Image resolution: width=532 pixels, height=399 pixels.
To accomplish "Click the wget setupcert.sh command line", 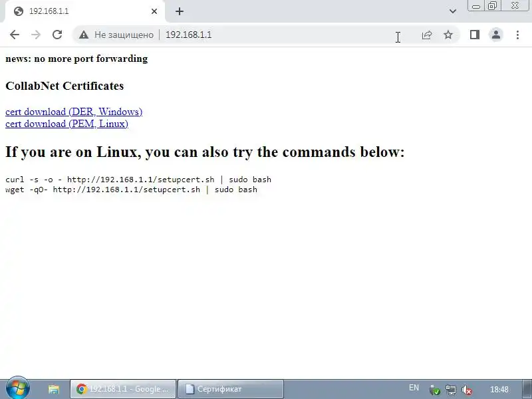I will (x=131, y=190).
